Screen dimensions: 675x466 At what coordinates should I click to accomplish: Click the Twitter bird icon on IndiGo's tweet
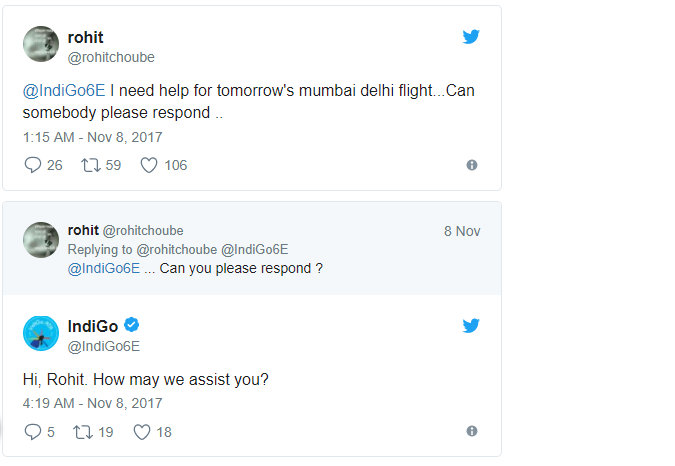(472, 326)
